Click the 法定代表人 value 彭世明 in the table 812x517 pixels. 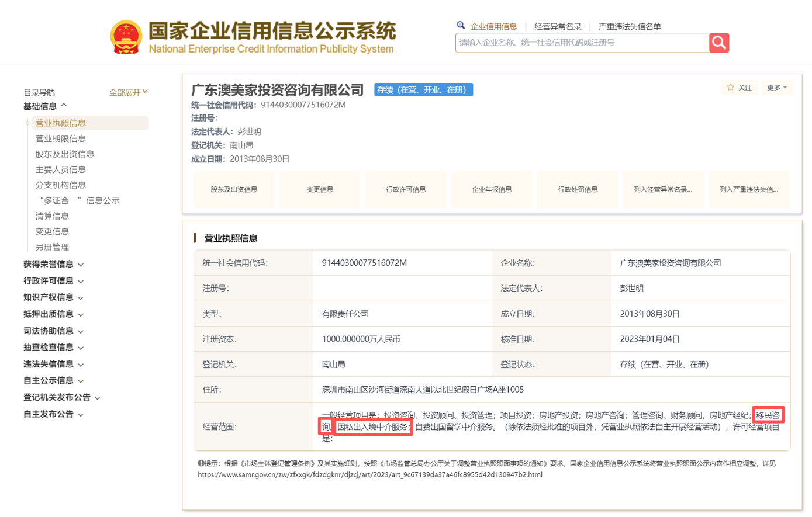click(631, 288)
